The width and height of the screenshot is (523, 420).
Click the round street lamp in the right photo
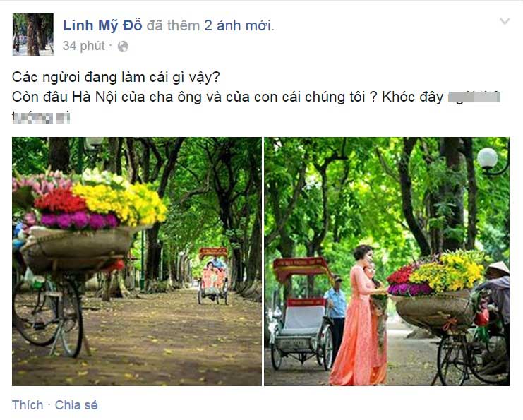(487, 158)
